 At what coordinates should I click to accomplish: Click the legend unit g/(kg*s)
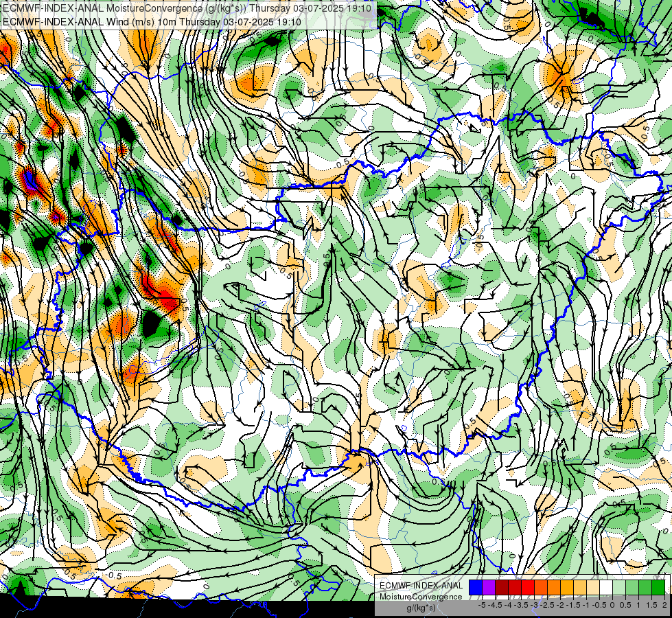[421, 608]
